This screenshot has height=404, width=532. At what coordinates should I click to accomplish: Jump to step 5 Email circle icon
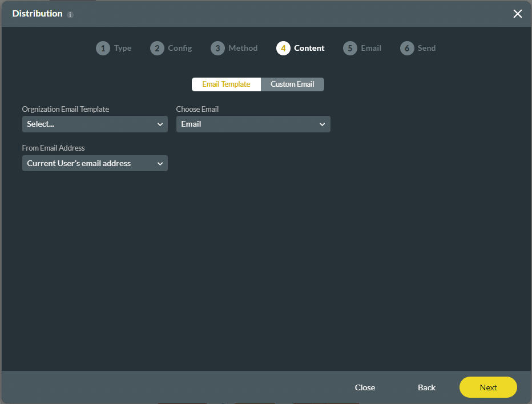[350, 48]
